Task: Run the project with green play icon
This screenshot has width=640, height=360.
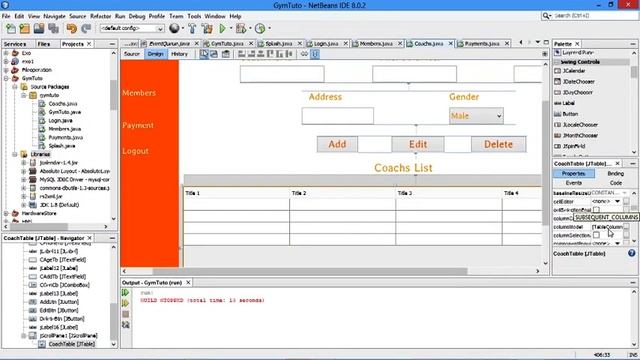Action: (222, 29)
